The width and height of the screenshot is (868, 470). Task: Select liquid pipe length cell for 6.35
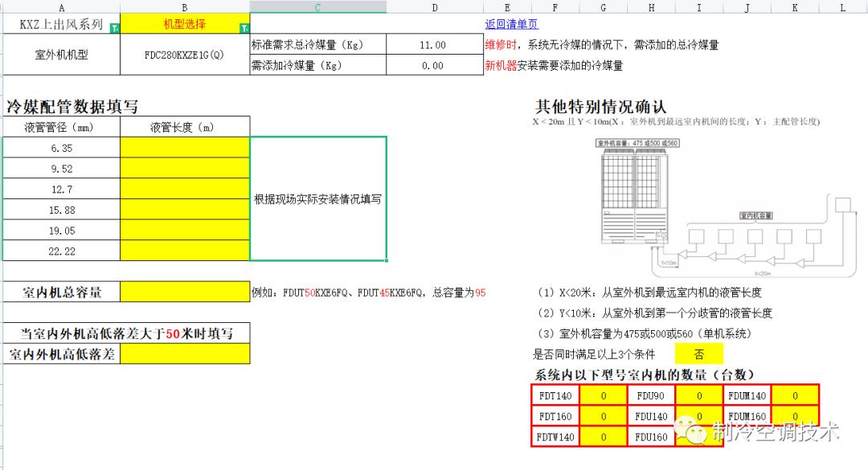pos(185,148)
